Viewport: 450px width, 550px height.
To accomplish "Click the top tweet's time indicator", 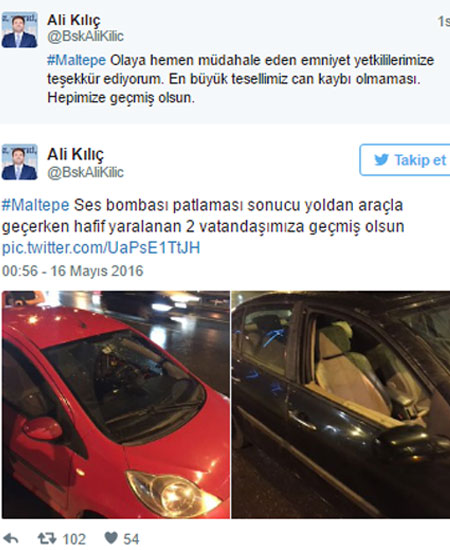I will click(443, 21).
